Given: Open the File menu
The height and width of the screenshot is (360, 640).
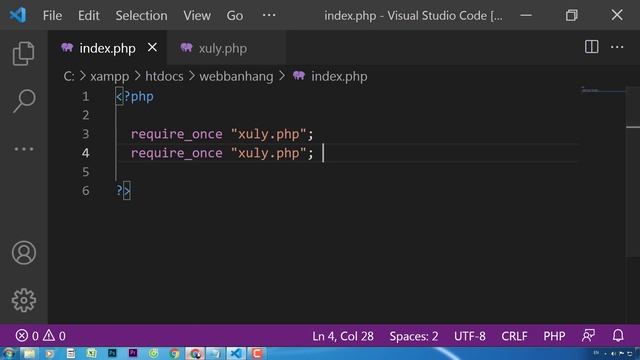Looking at the screenshot, I should point(52,16).
